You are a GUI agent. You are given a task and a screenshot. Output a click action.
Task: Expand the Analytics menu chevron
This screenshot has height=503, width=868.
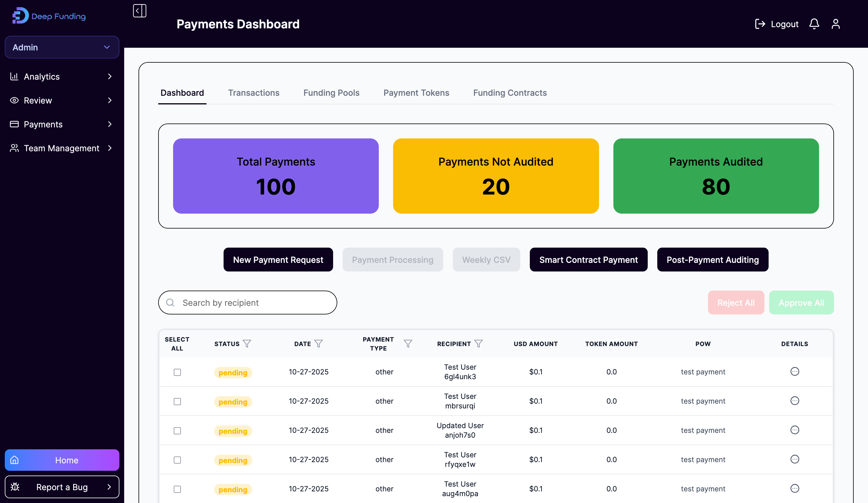click(110, 76)
